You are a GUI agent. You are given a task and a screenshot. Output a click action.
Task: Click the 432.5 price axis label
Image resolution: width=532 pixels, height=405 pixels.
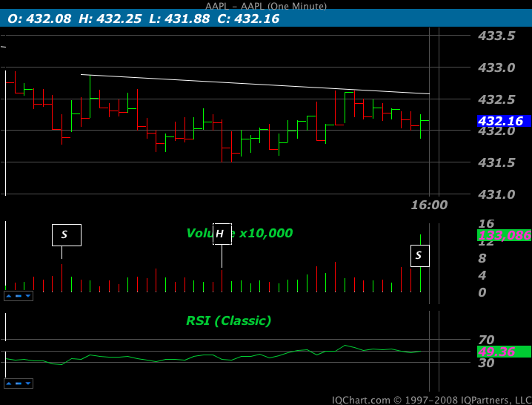click(496, 99)
